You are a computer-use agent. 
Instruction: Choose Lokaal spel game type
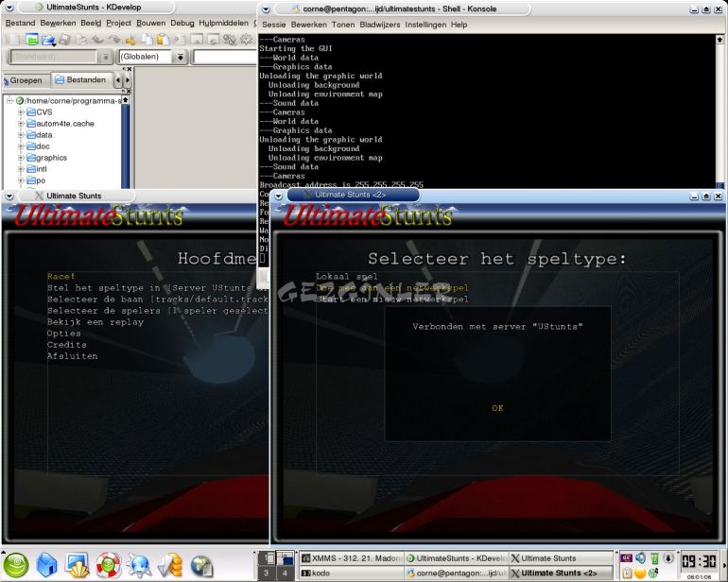pyautogui.click(x=347, y=277)
